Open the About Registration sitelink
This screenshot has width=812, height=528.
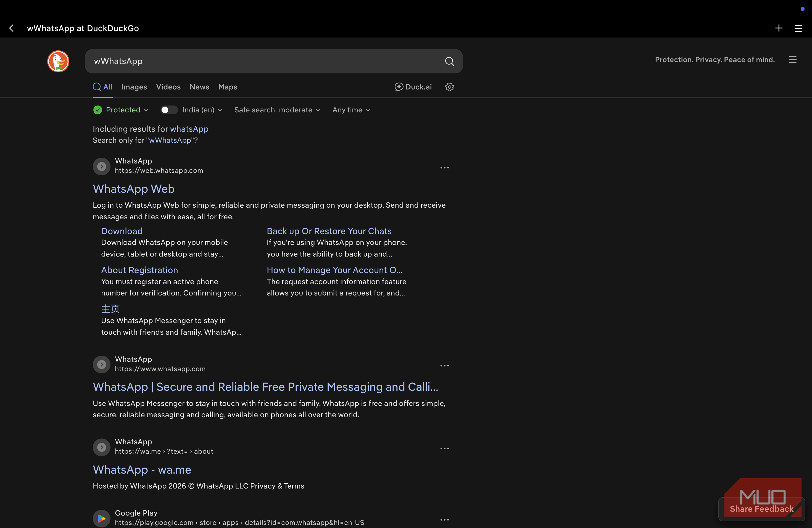139,270
